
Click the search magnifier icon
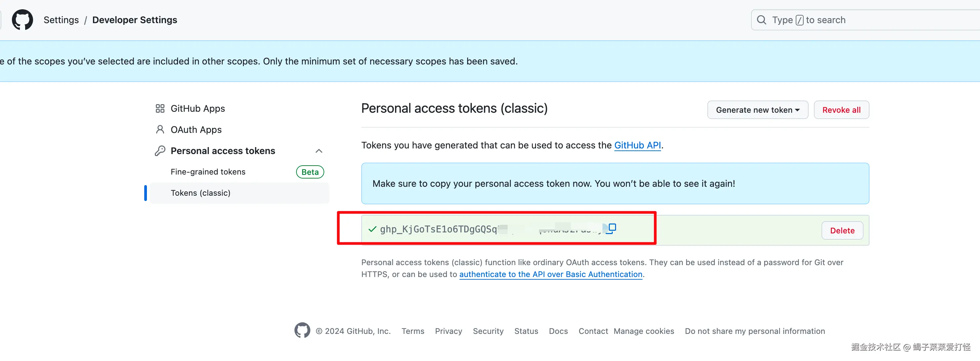click(x=761, y=20)
